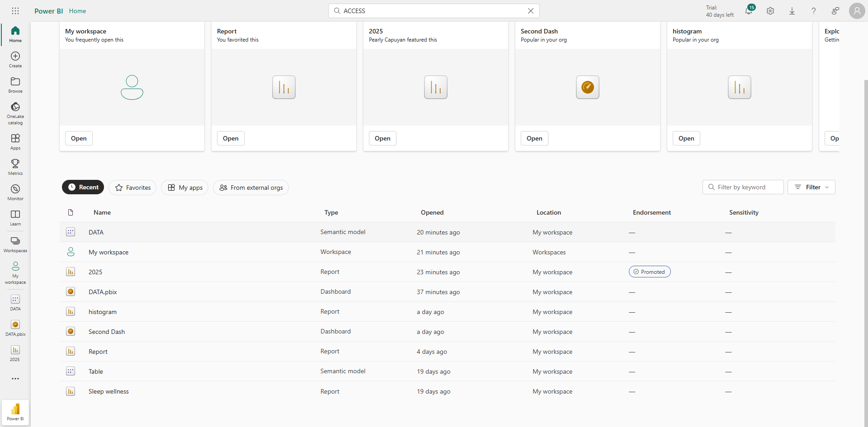Screen dimensions: 868x427
Task: Switch to the Favorites tab
Action: (132, 188)
